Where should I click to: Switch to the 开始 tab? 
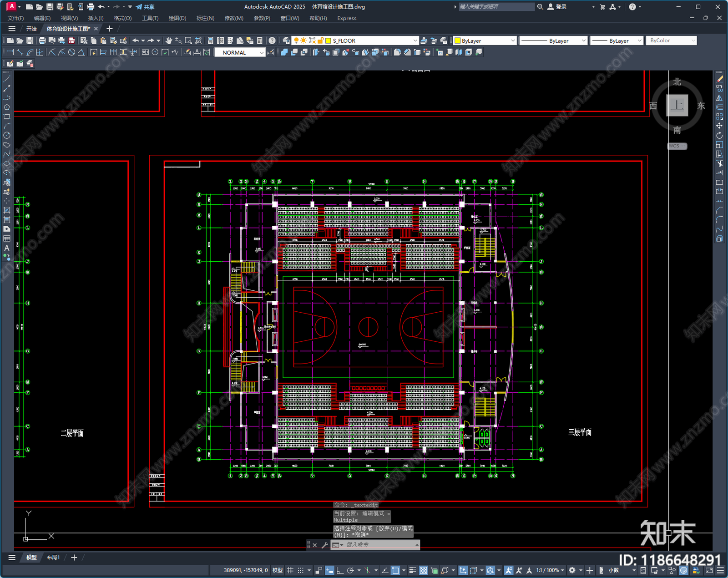(31, 29)
